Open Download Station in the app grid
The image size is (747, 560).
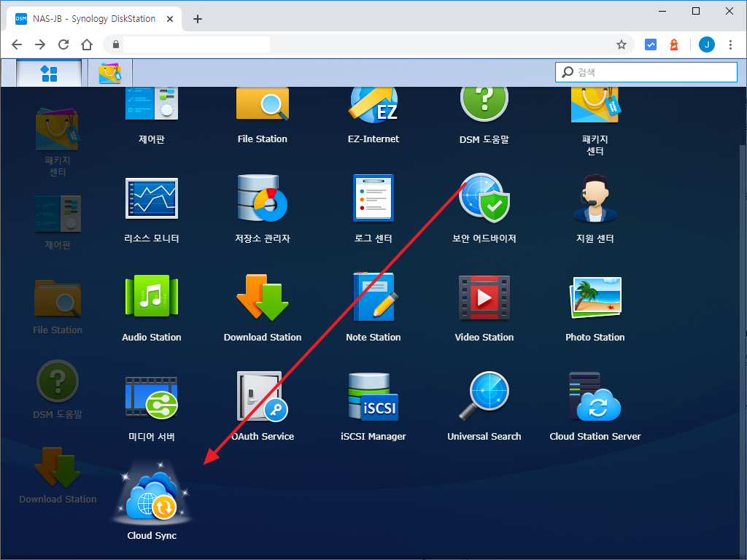pos(263,297)
